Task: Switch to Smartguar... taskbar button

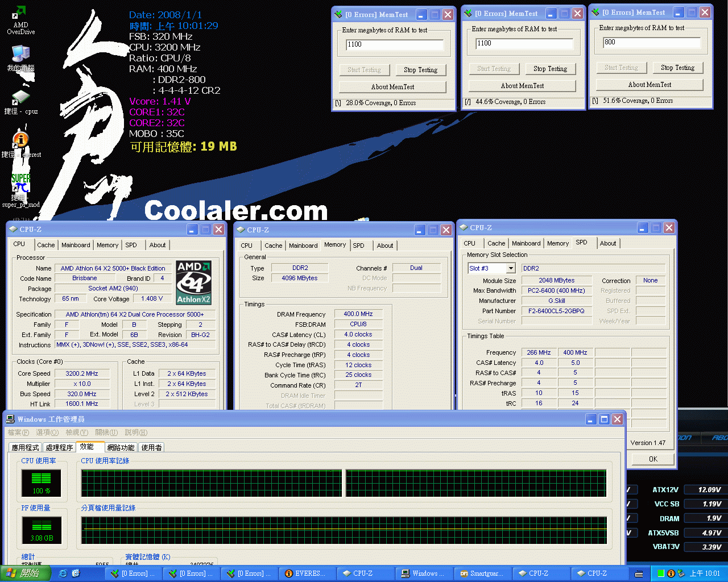Action: (482, 573)
